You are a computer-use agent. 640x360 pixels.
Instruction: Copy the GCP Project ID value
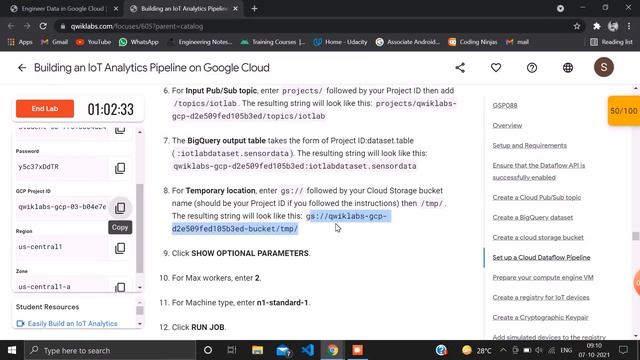coord(120,208)
